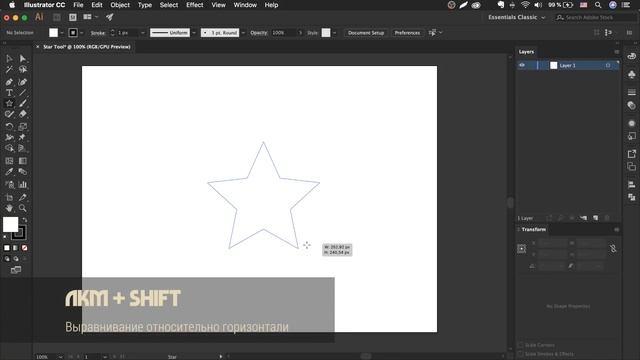
Task: Swap fill and stroke colors
Action: coord(25,220)
